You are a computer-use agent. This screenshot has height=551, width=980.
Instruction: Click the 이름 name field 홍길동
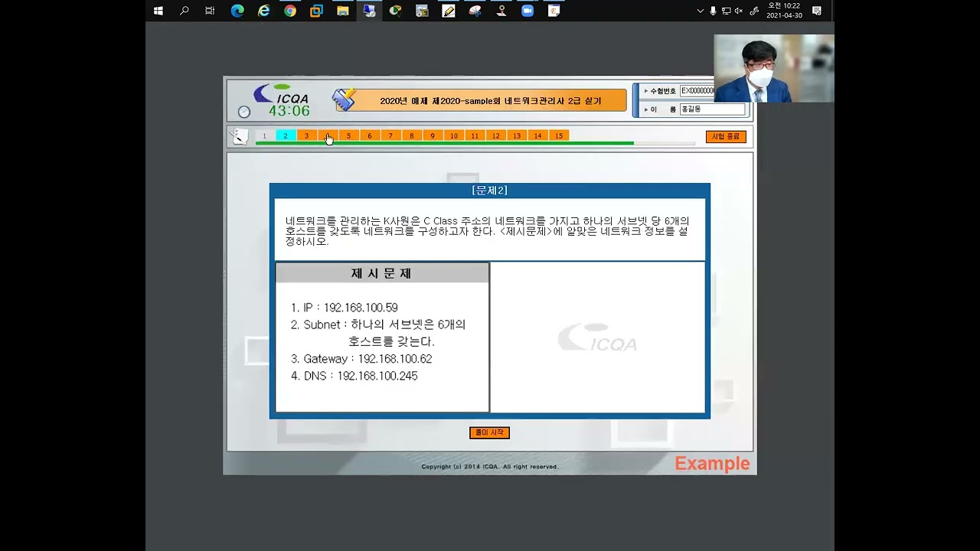pyautogui.click(x=712, y=109)
